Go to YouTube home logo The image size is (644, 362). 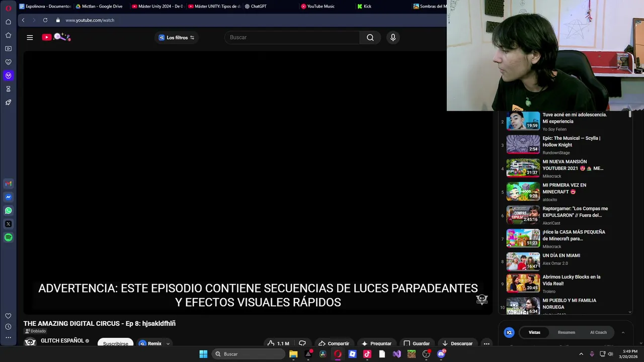(56, 37)
